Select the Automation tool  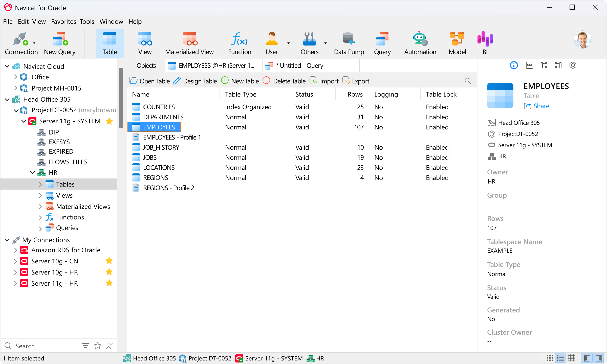420,43
